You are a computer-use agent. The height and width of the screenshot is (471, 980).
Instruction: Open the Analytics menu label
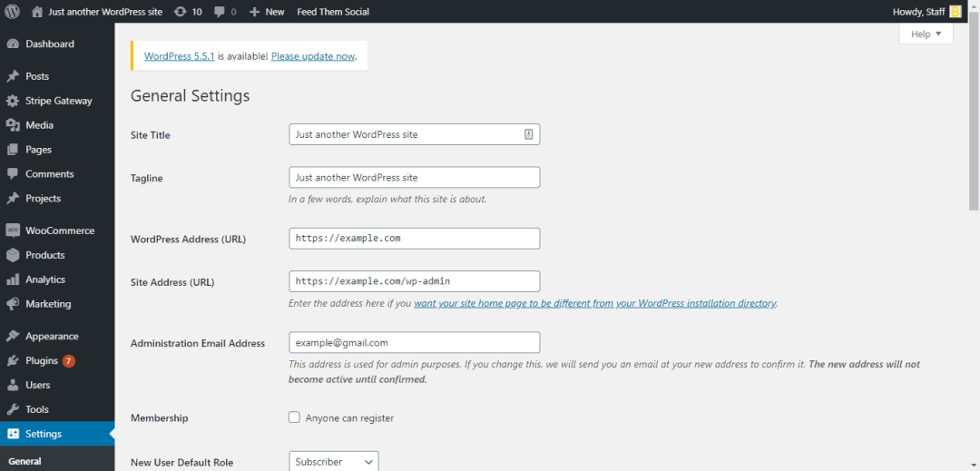point(45,280)
